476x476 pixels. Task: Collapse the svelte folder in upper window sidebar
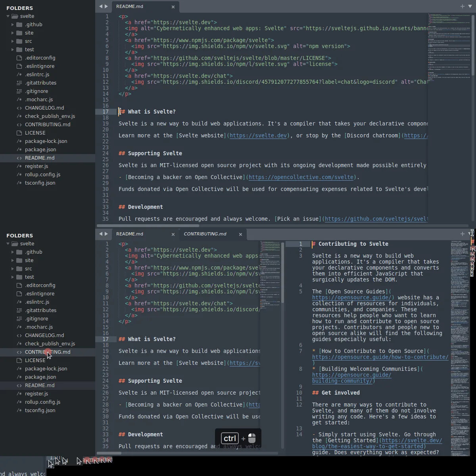coord(8,16)
